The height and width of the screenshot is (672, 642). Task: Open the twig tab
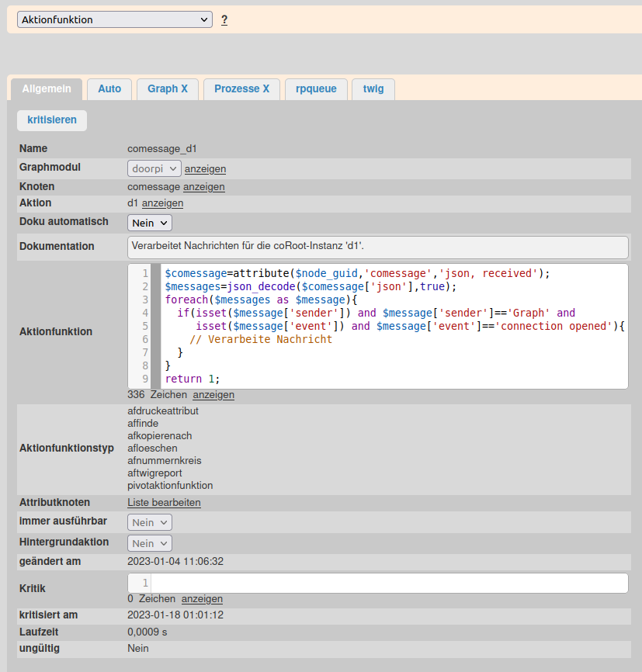click(373, 89)
